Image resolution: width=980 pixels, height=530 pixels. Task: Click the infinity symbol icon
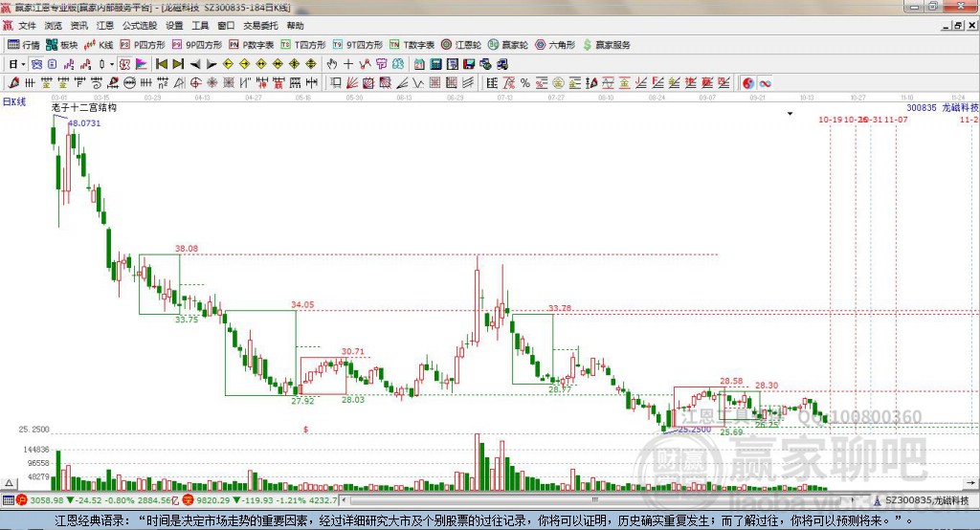click(766, 83)
